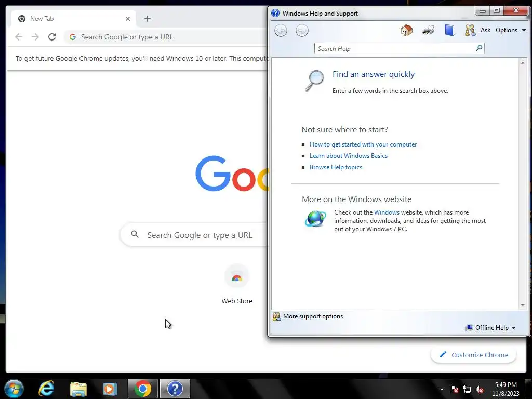Close the New Tab in Chrome
Screen dimensions: 532x399
(128, 19)
